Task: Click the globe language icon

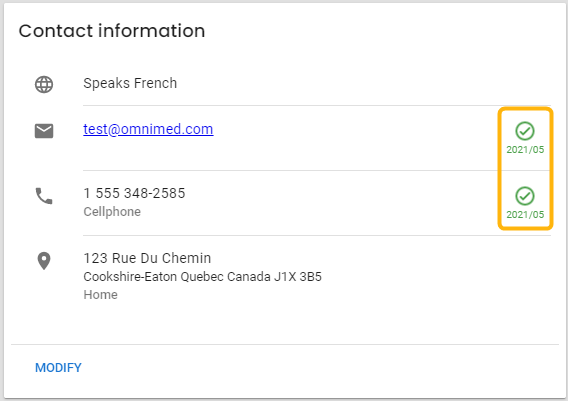Action: tap(44, 84)
